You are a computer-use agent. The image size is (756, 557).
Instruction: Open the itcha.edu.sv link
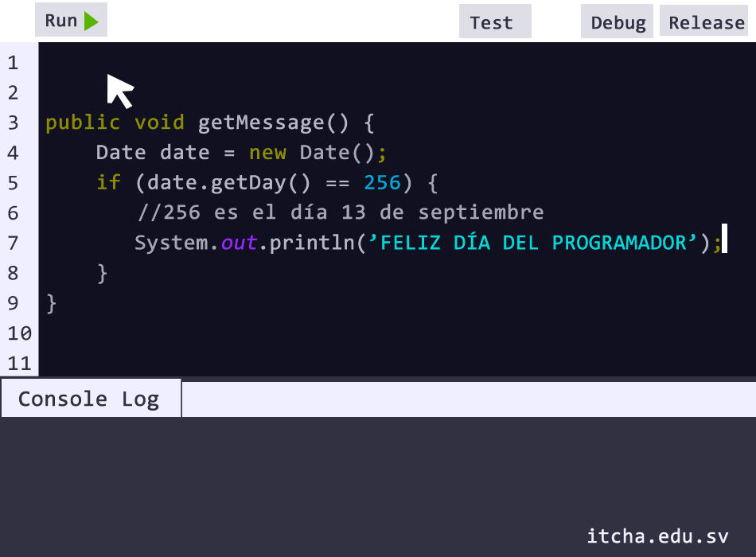657,536
